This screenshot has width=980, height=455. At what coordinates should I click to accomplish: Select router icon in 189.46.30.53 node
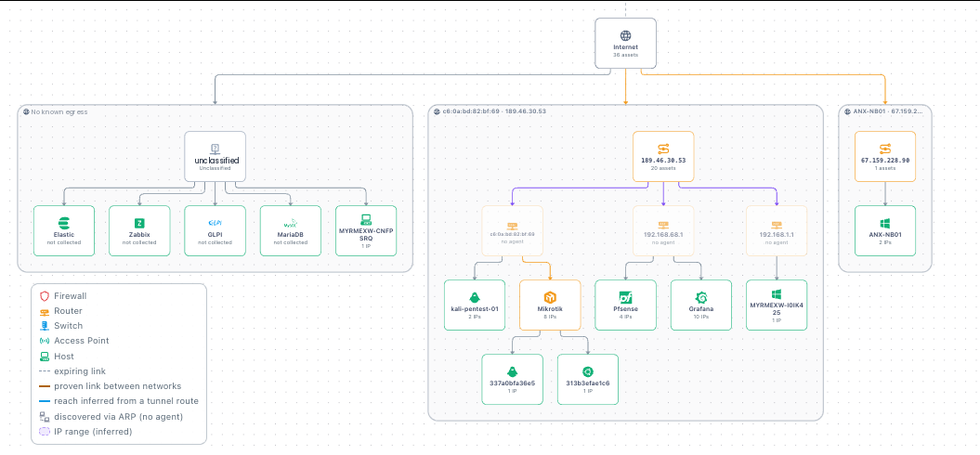pyautogui.click(x=663, y=149)
